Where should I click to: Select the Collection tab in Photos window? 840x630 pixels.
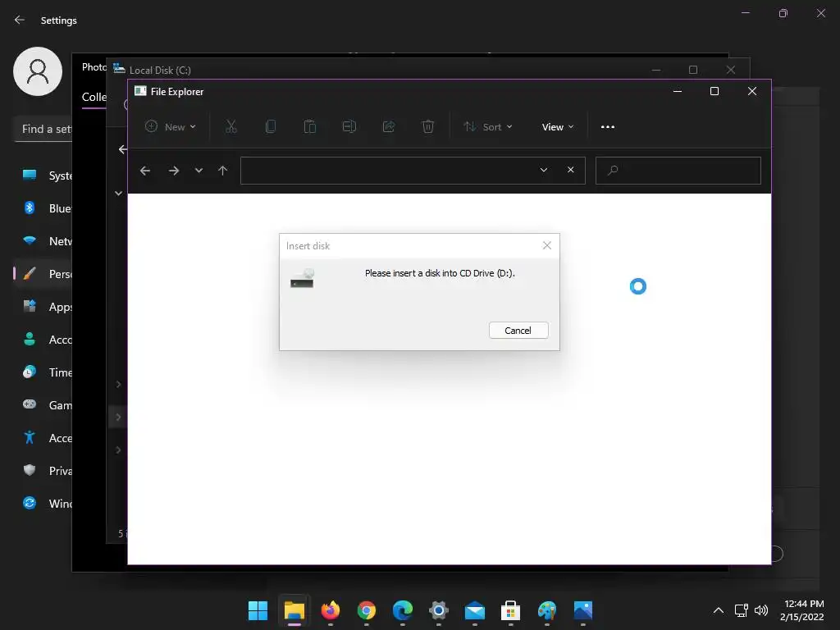[x=94, y=98]
